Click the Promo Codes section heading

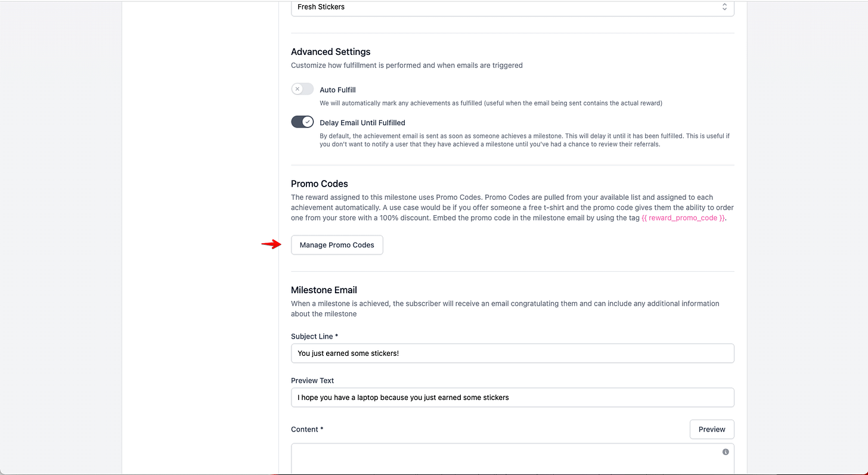pyautogui.click(x=320, y=184)
